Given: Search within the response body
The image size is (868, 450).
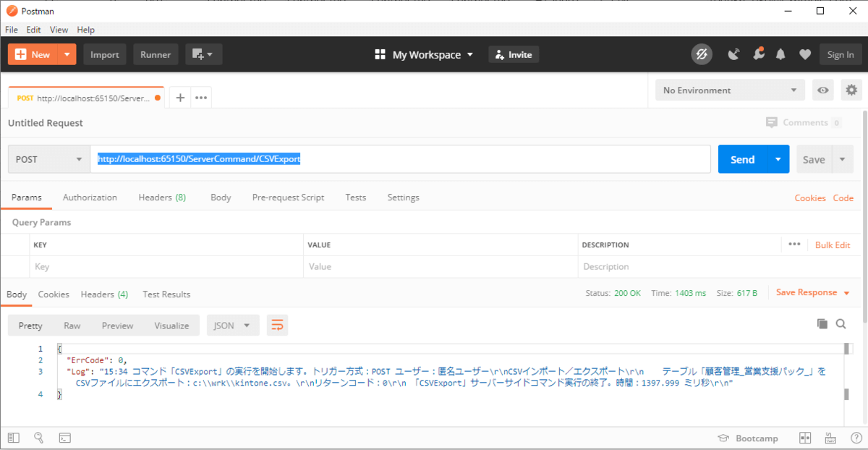Looking at the screenshot, I should (x=841, y=324).
